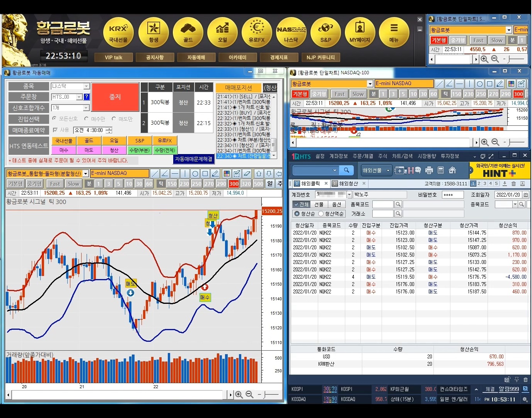Open MY페이지 from the top bar
Screen dimensions: 532x418
tap(360, 32)
